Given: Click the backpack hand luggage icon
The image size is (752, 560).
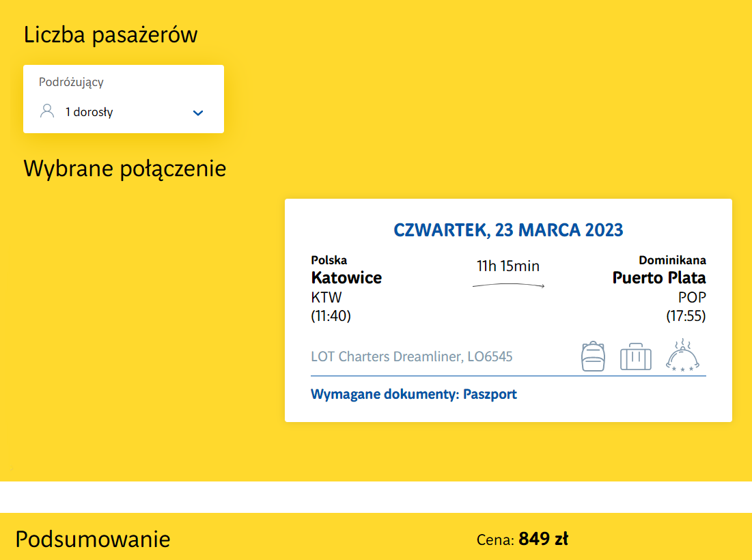Looking at the screenshot, I should click(593, 356).
